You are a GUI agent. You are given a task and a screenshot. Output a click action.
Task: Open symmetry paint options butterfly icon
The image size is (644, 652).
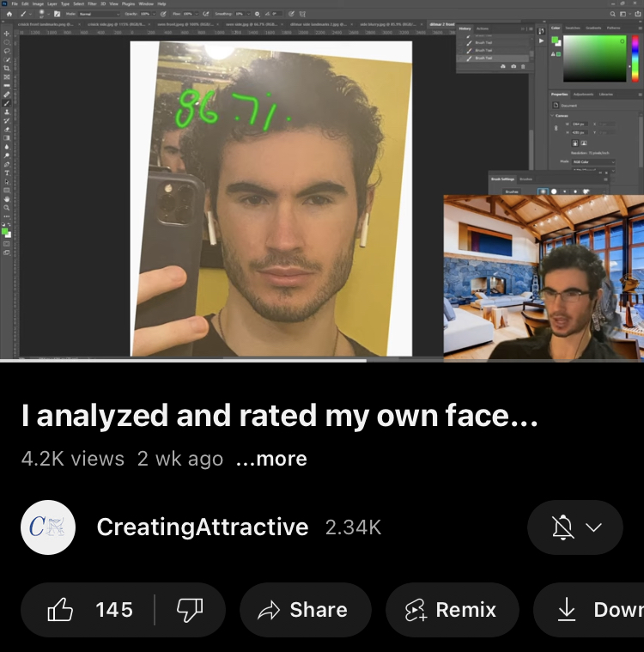pyautogui.click(x=302, y=14)
